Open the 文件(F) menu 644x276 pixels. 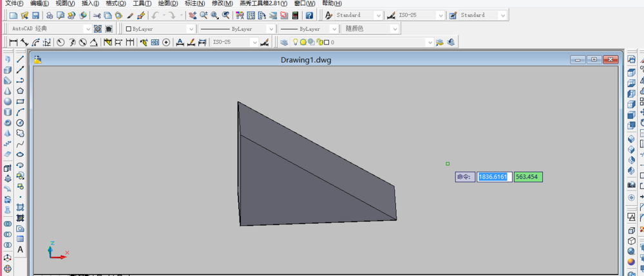point(14,3)
